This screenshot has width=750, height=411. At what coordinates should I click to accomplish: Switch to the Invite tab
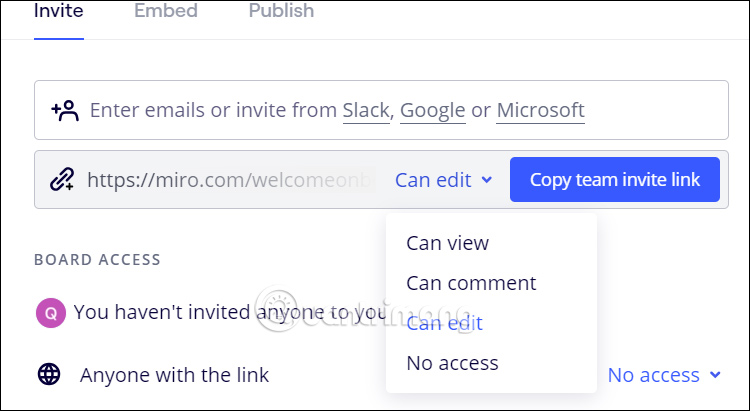tap(59, 12)
